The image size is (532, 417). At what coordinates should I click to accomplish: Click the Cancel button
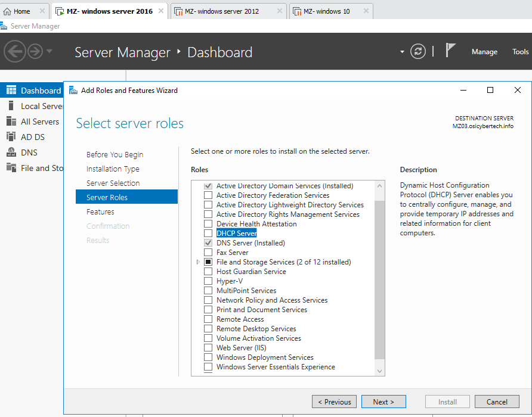[x=497, y=402]
